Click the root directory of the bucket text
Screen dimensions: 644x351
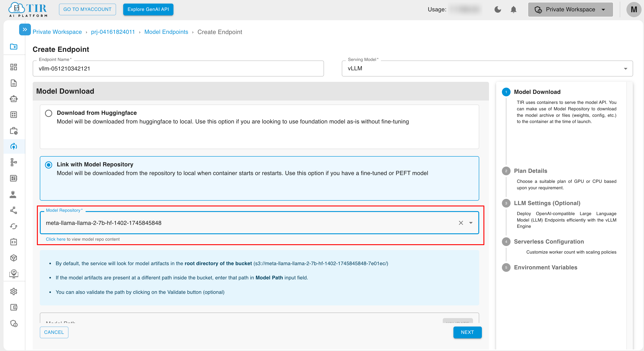tap(218, 263)
